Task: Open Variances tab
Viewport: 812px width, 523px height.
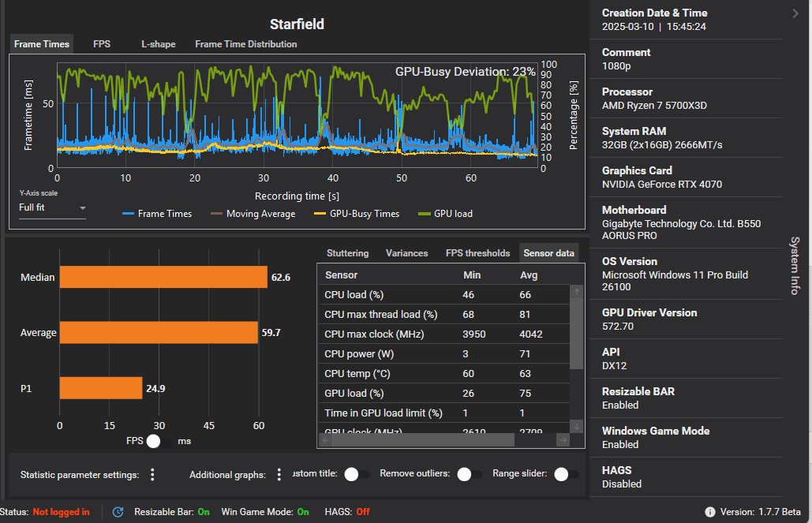Action: click(406, 253)
